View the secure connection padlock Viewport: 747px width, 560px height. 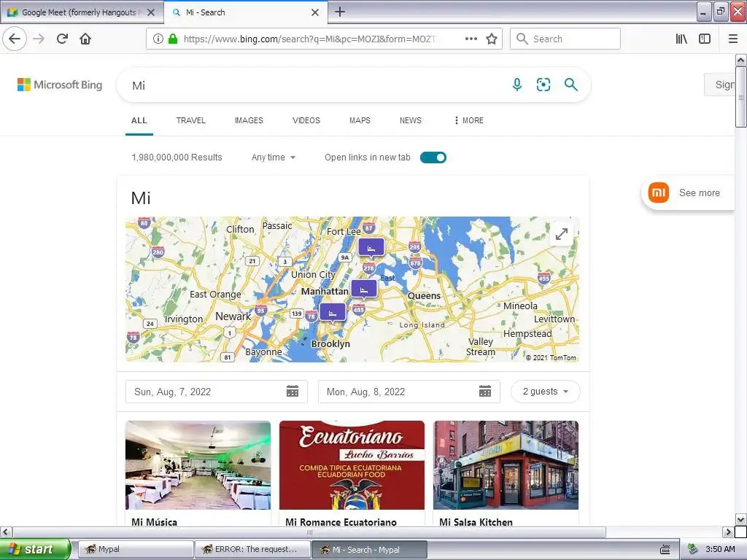click(x=173, y=39)
